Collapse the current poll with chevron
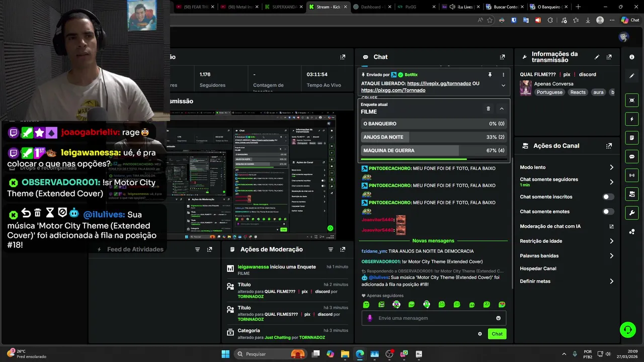Screen dimensions: 644x362 502,109
